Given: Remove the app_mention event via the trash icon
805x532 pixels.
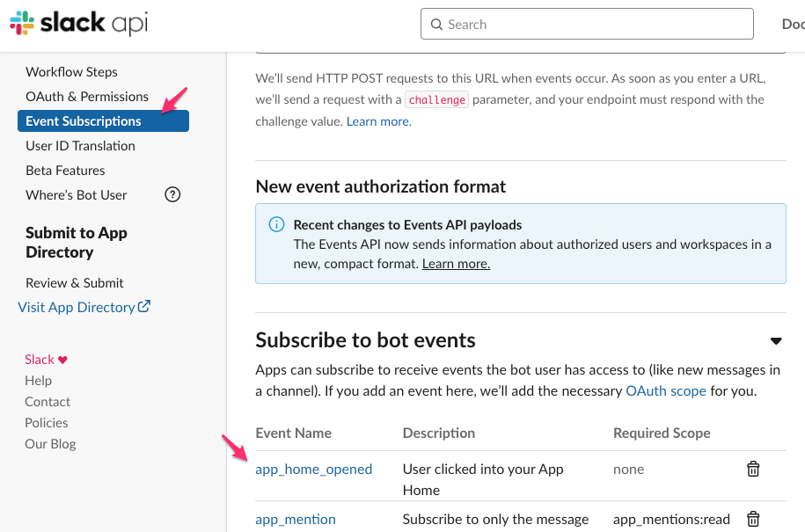Looking at the screenshot, I should pos(753,519).
